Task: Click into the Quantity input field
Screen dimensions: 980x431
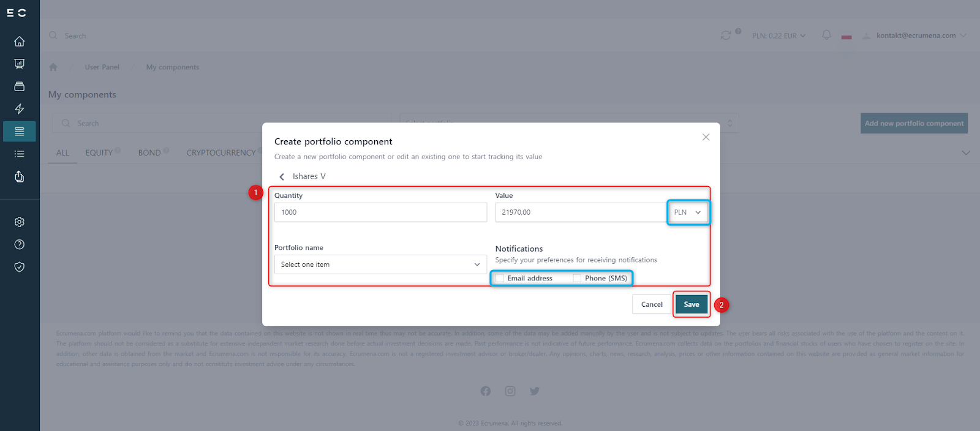Action: (x=380, y=212)
